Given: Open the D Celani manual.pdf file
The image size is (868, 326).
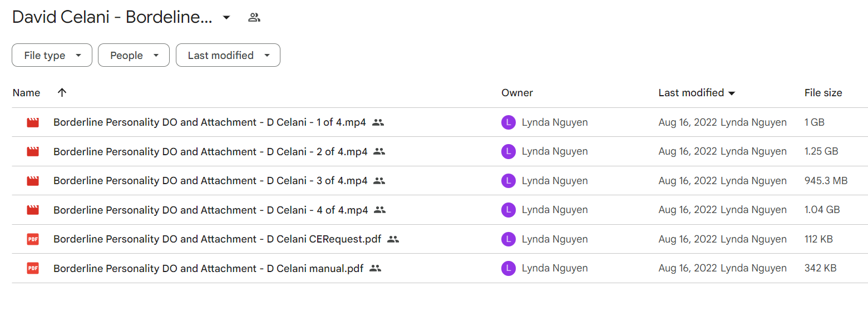Looking at the screenshot, I should [x=208, y=268].
